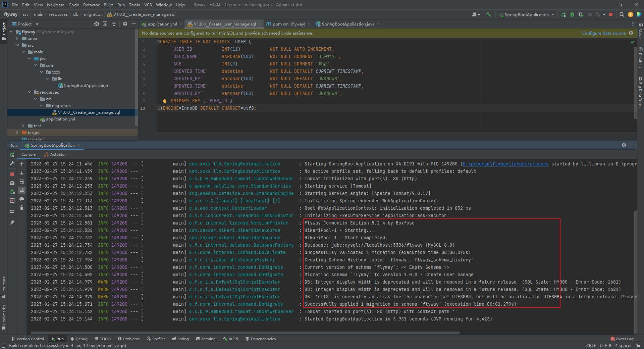Open Run panel settings with the wrench icon
Viewport: 644px width, 349px height.
(12, 164)
